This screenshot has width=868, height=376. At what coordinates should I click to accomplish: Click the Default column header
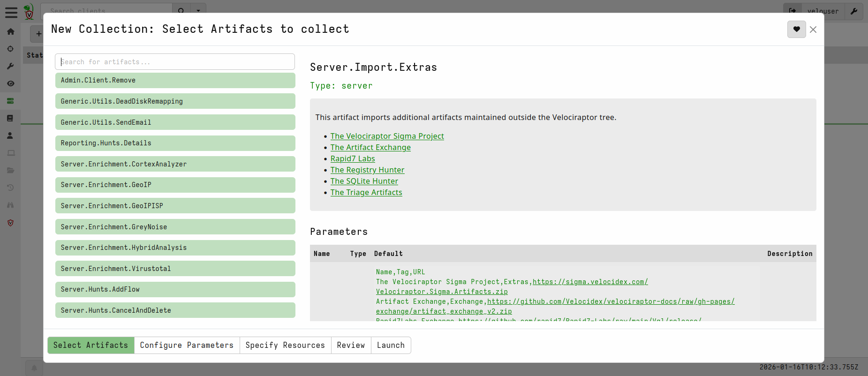click(388, 254)
